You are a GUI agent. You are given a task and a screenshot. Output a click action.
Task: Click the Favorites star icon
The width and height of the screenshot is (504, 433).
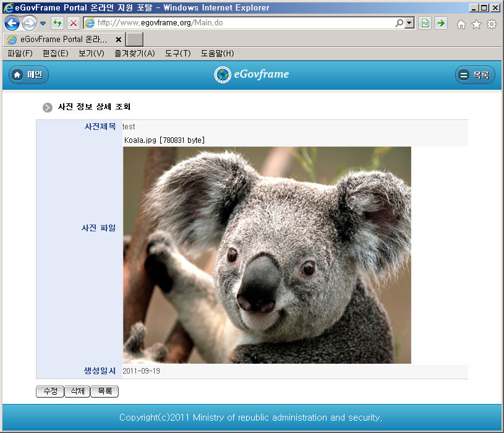pyautogui.click(x=476, y=24)
